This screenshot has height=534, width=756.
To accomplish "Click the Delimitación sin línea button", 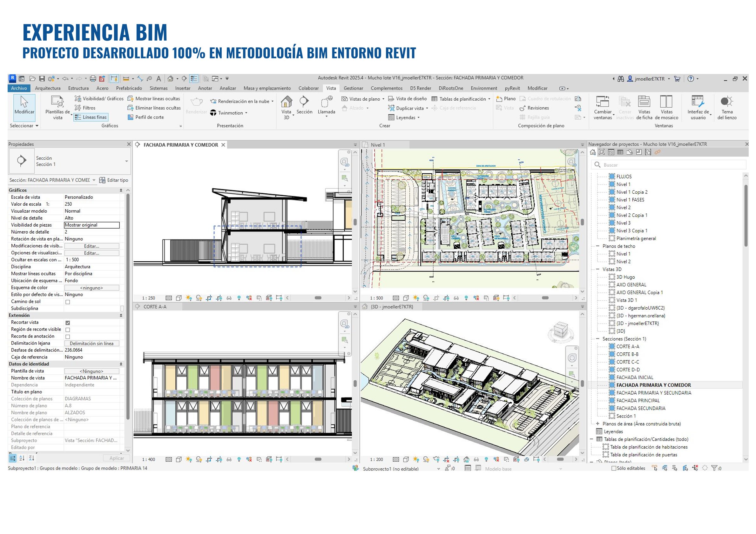I will pyautogui.click(x=91, y=344).
